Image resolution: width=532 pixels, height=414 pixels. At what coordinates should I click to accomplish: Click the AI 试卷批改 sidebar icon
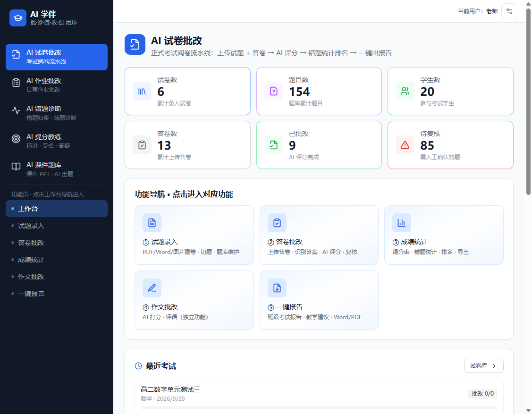tap(16, 54)
